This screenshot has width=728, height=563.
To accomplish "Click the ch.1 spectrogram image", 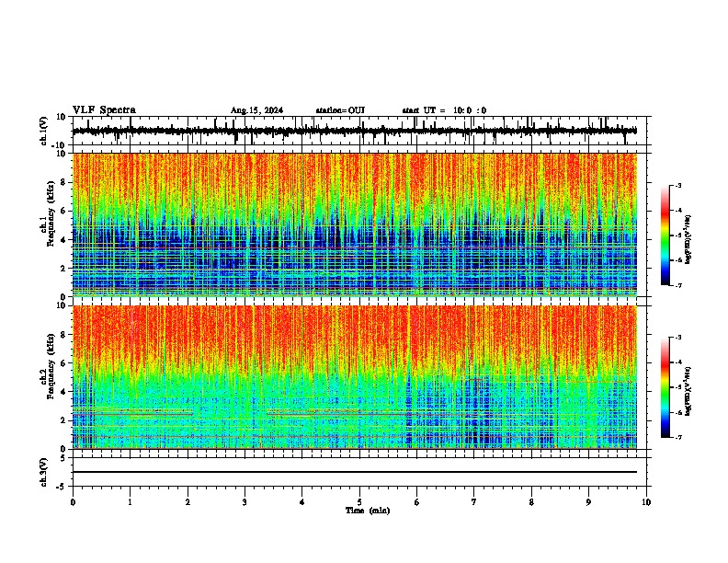I will 355,224.
